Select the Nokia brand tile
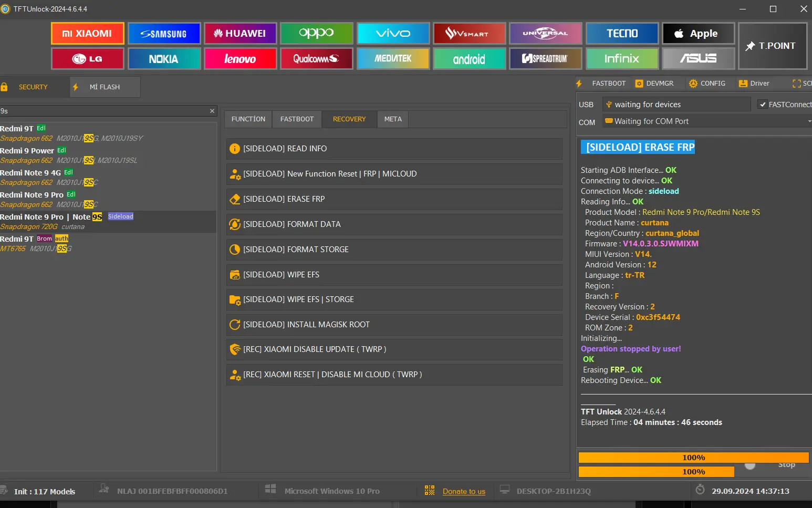 (164, 59)
